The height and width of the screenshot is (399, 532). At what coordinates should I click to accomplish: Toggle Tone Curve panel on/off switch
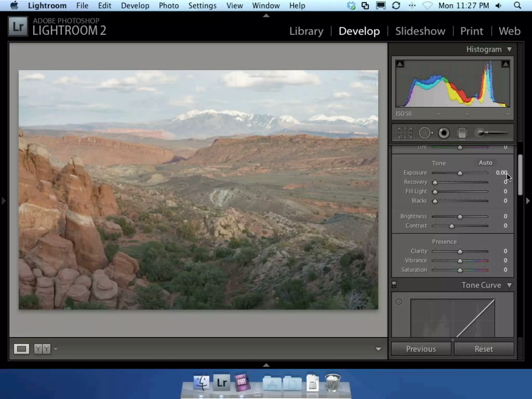(x=394, y=285)
